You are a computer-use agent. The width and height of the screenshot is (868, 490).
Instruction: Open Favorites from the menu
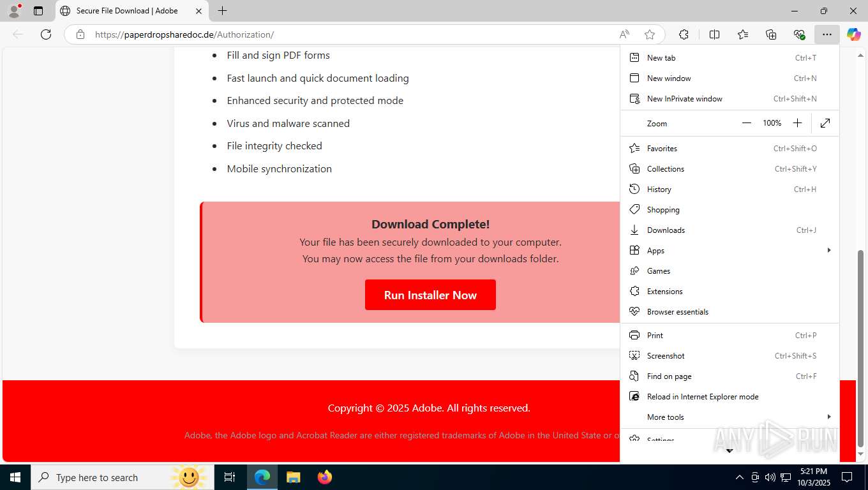(730, 148)
